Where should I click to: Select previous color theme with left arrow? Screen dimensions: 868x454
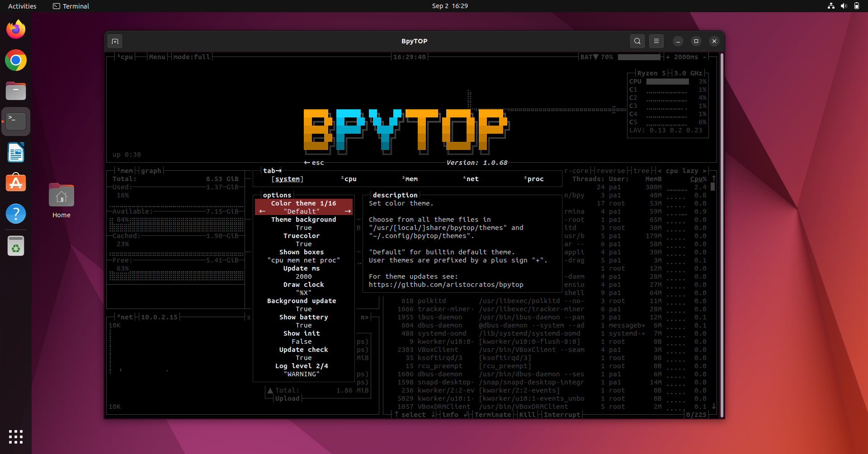[262, 211]
